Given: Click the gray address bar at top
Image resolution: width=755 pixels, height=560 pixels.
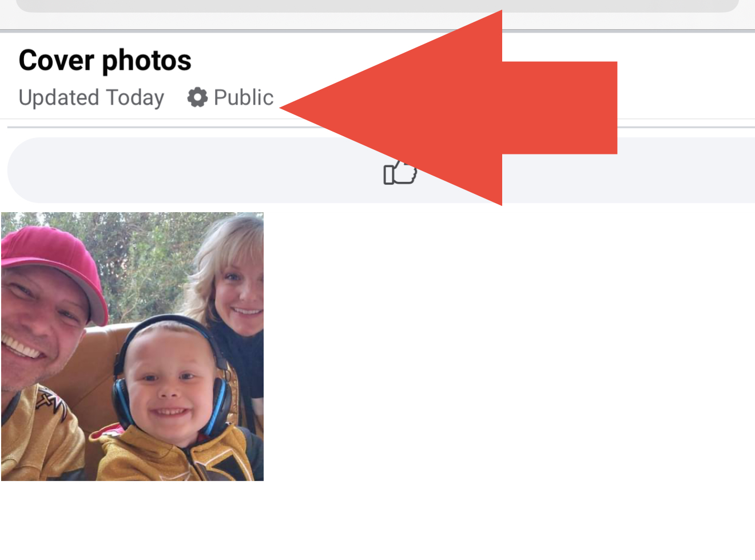Looking at the screenshot, I should (378, 6).
